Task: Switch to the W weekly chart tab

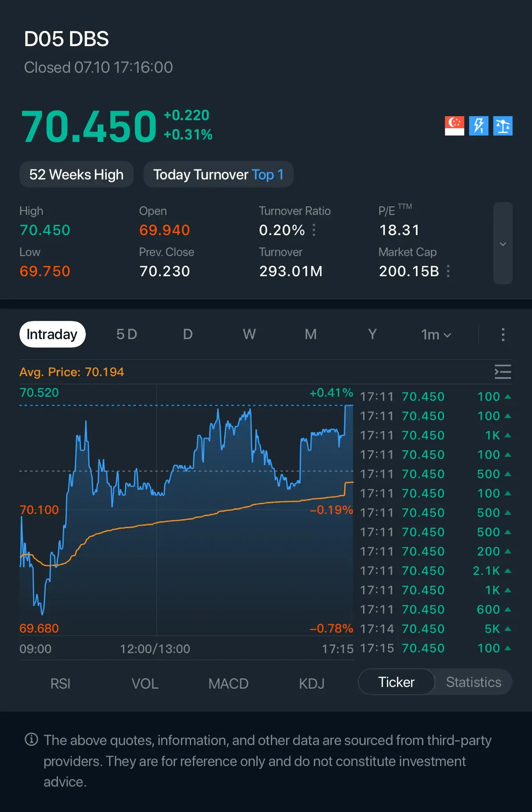Action: 249,334
